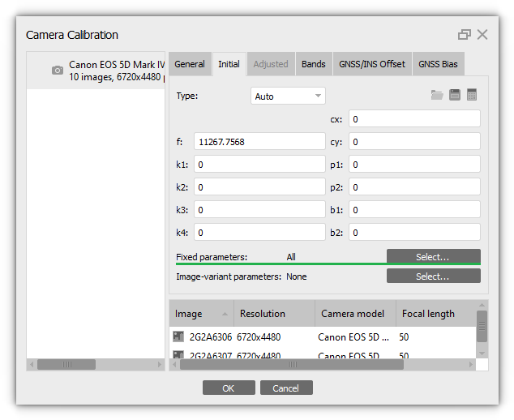Viewport: 514px width, 420px height.
Task: Open the GNSS/INS Offset tab
Action: coord(372,64)
